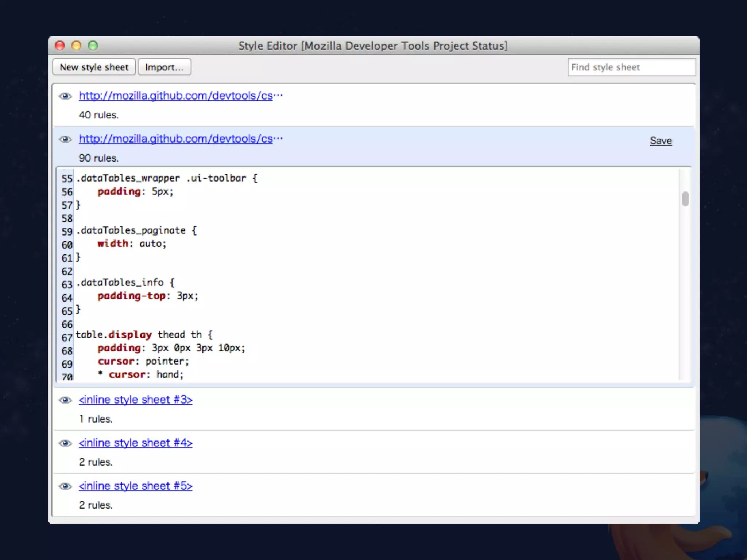Screen dimensions: 747x560
Task: Toggle visibility of 90 rules stylesheet
Action: [x=65, y=139]
